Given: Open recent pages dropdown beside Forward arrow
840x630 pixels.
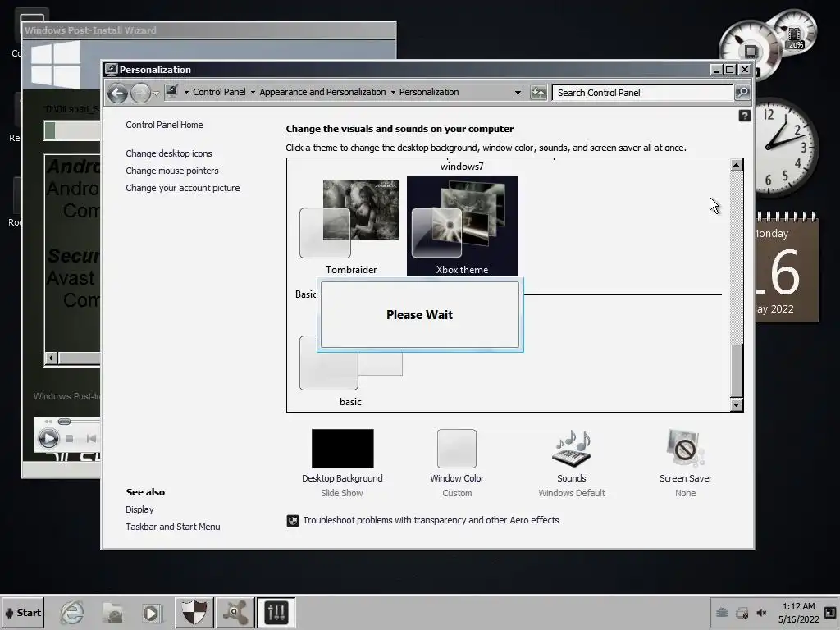Looking at the screenshot, I should pyautogui.click(x=156, y=94).
